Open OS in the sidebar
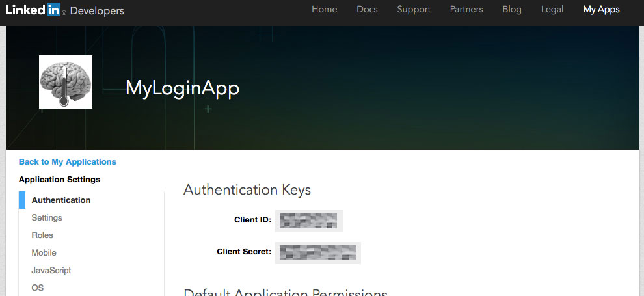This screenshot has height=296, width=644. pyautogui.click(x=37, y=288)
